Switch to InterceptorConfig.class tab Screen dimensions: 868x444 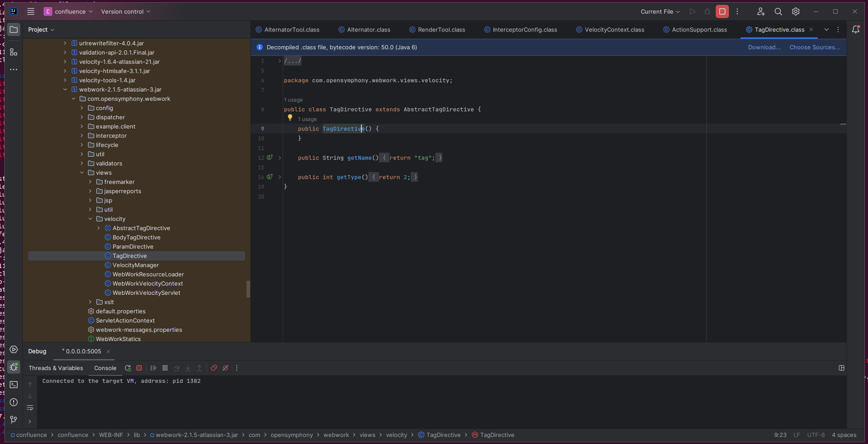point(520,29)
